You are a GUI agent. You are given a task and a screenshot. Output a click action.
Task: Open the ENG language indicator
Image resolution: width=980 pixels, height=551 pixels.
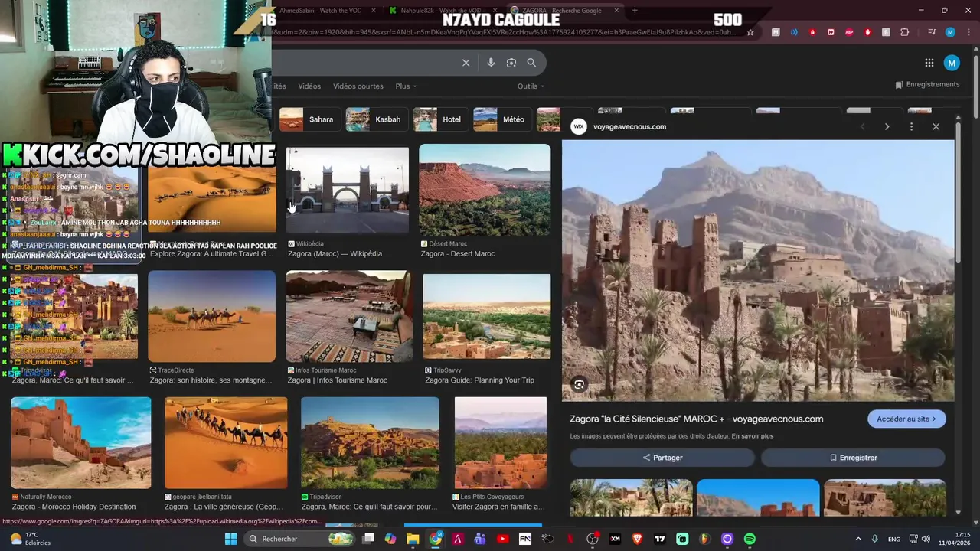coord(893,539)
